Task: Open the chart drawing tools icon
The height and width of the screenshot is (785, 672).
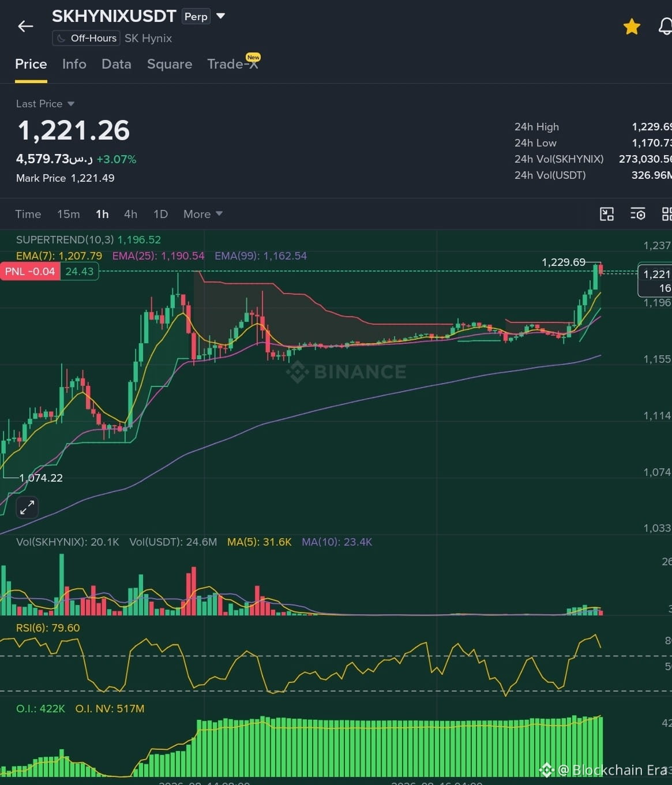Action: [x=607, y=214]
